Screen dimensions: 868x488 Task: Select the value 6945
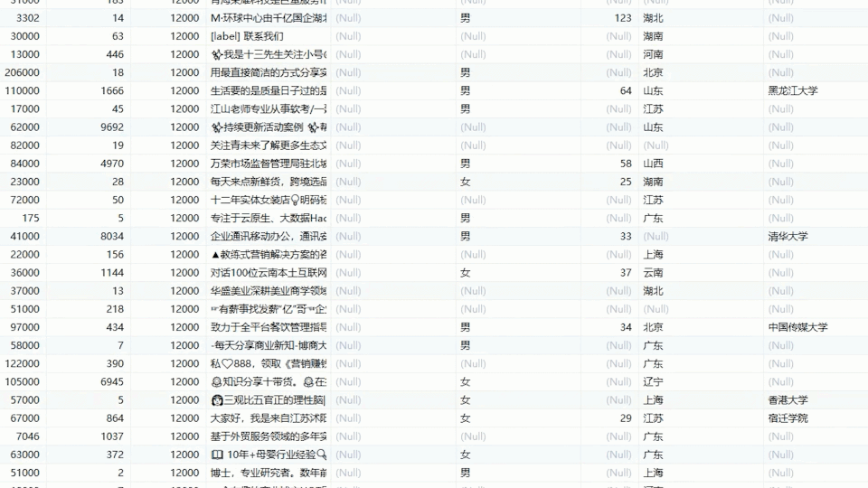pyautogui.click(x=112, y=381)
